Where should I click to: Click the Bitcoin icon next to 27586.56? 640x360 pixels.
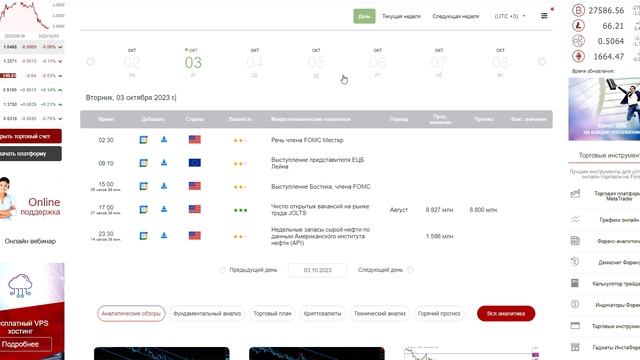pos(578,10)
